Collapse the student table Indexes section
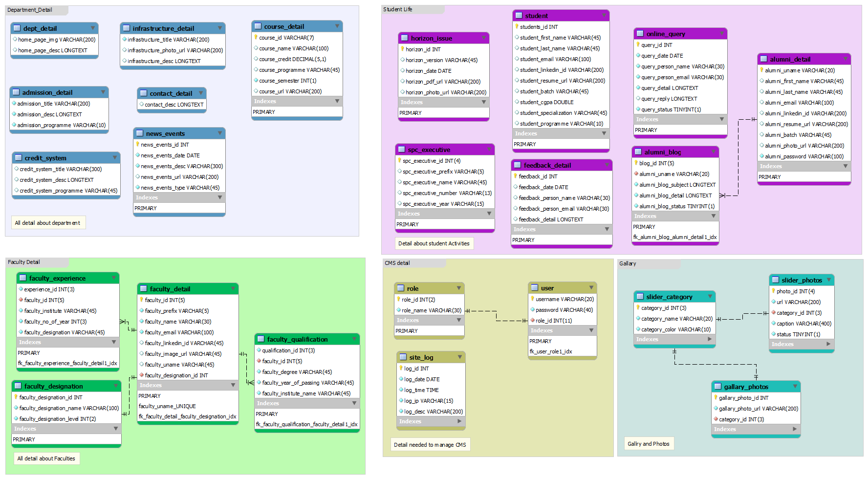The height and width of the screenshot is (479, 868). pos(604,133)
